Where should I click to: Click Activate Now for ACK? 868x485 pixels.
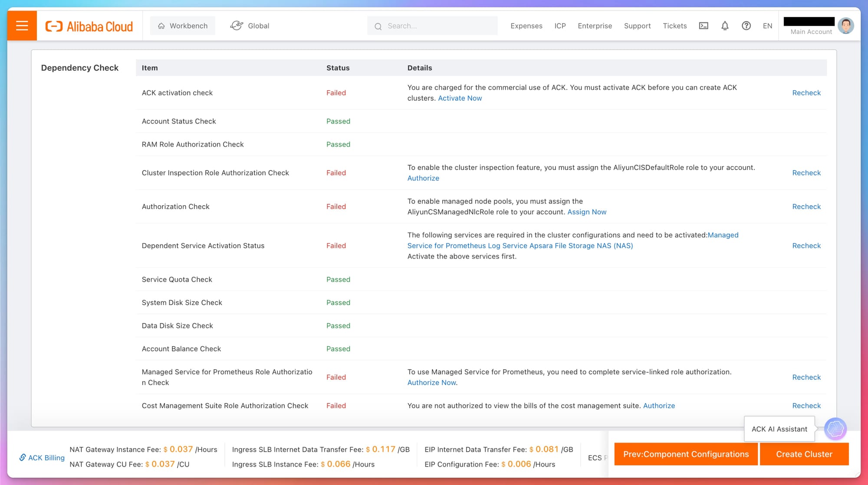point(460,98)
